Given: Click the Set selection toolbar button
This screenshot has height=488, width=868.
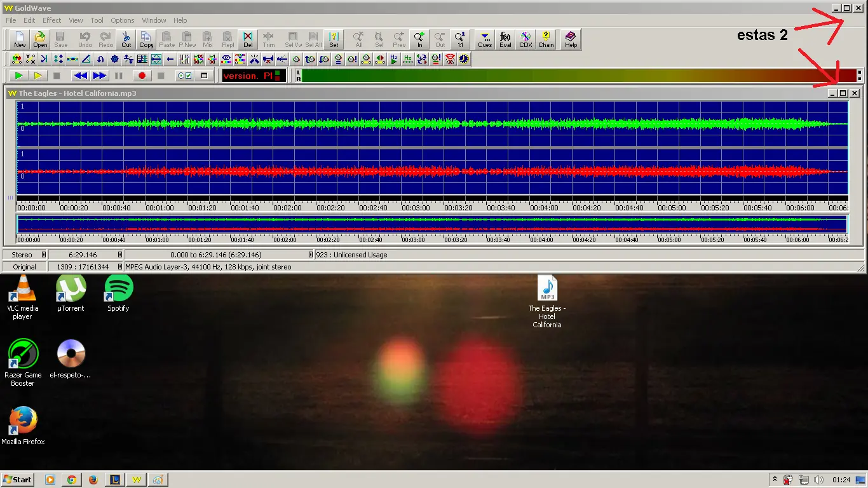Looking at the screenshot, I should tap(334, 39).
